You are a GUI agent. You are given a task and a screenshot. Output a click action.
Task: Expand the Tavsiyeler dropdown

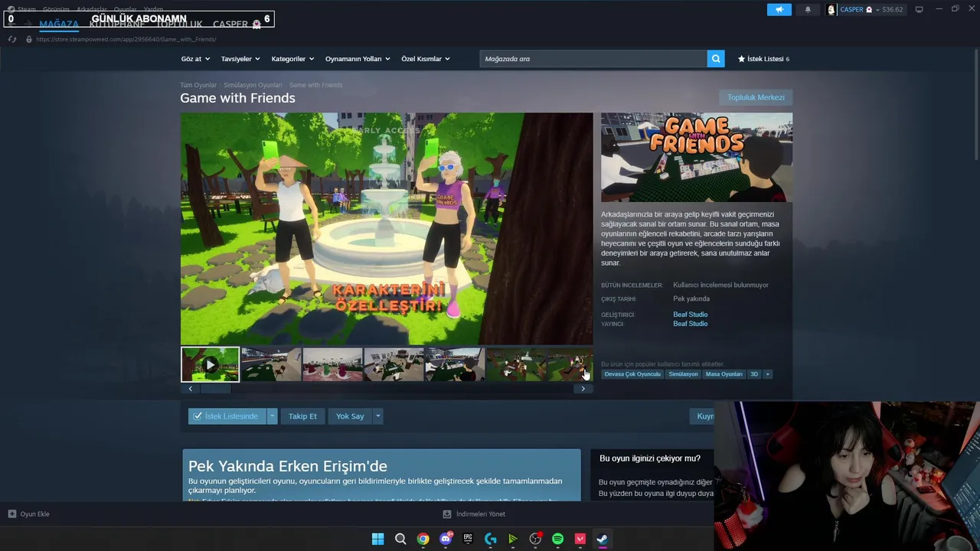tap(240, 59)
